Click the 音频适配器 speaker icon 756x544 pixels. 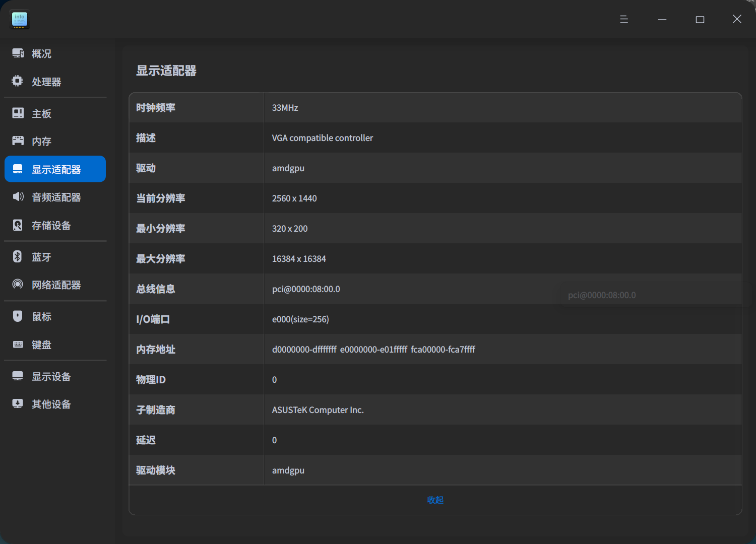click(18, 196)
